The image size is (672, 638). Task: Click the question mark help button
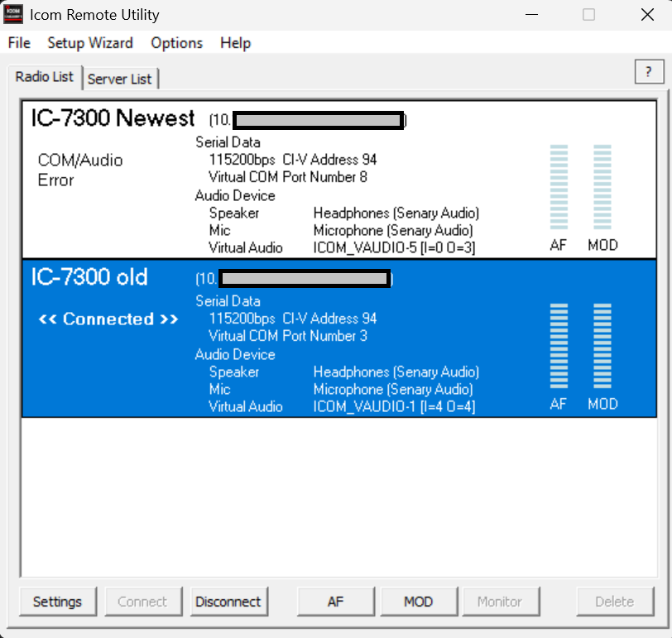coord(649,73)
